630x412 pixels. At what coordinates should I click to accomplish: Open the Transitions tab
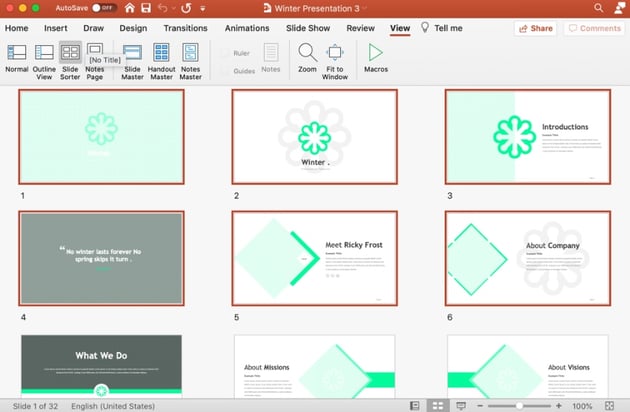[185, 28]
